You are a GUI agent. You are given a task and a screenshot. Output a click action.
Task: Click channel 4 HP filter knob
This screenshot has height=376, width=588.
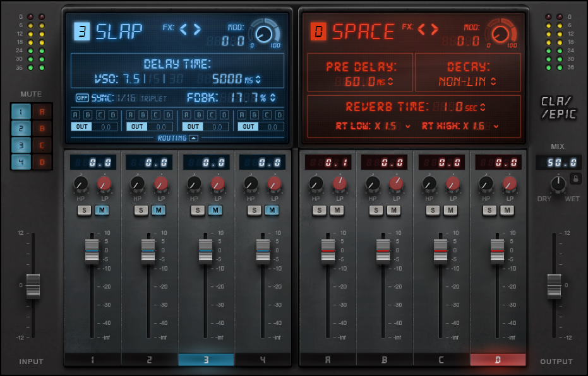(x=251, y=184)
